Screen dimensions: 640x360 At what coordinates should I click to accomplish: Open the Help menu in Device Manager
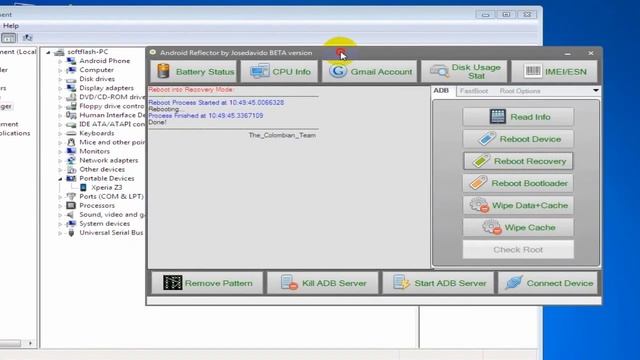click(11, 26)
